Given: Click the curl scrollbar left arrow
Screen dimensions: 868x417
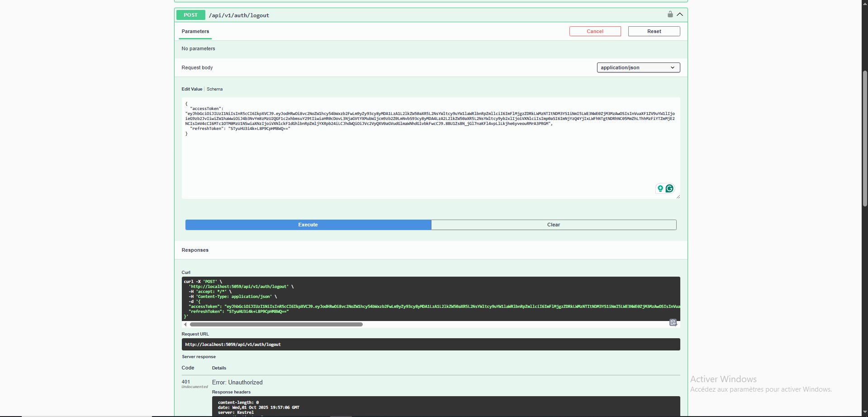Looking at the screenshot, I should (185, 324).
